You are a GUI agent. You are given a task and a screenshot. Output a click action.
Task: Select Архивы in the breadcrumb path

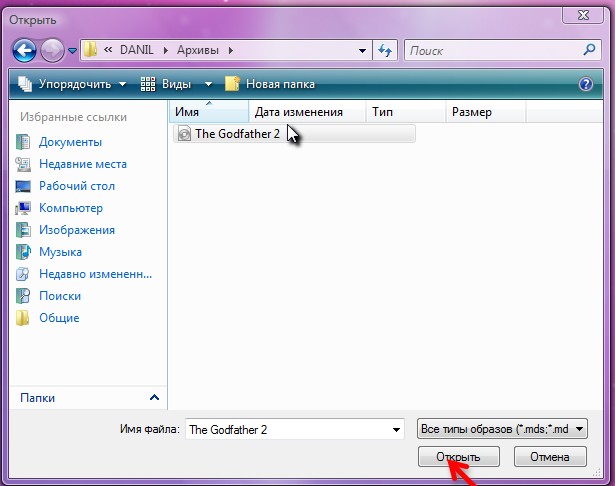coord(198,50)
